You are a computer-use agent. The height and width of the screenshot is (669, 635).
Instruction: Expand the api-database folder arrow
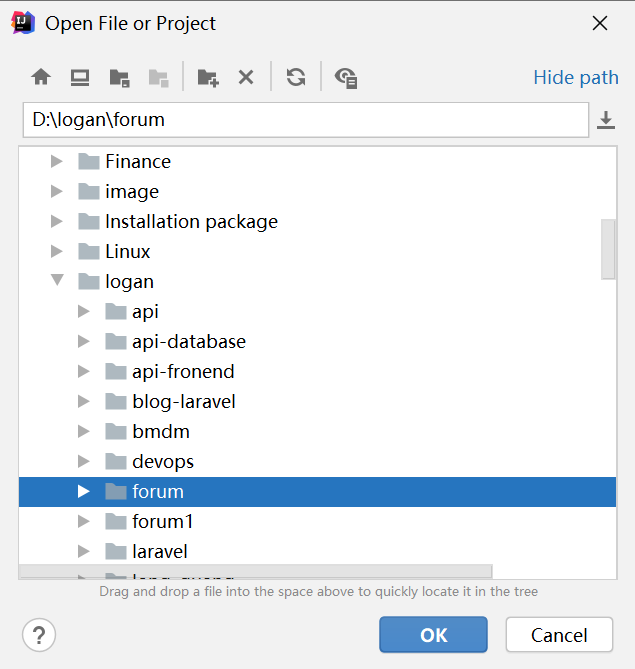(x=84, y=341)
